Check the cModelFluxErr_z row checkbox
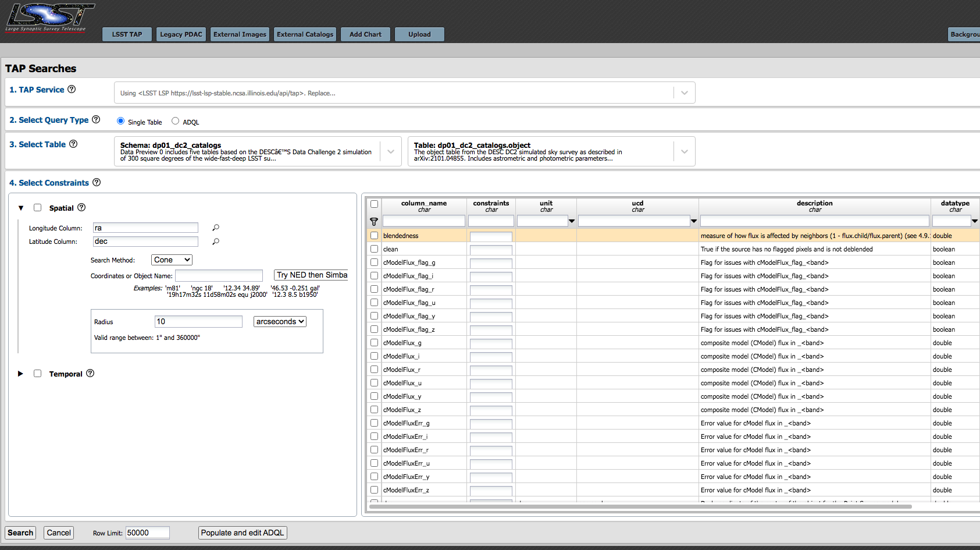Image resolution: width=980 pixels, height=550 pixels. coord(374,490)
